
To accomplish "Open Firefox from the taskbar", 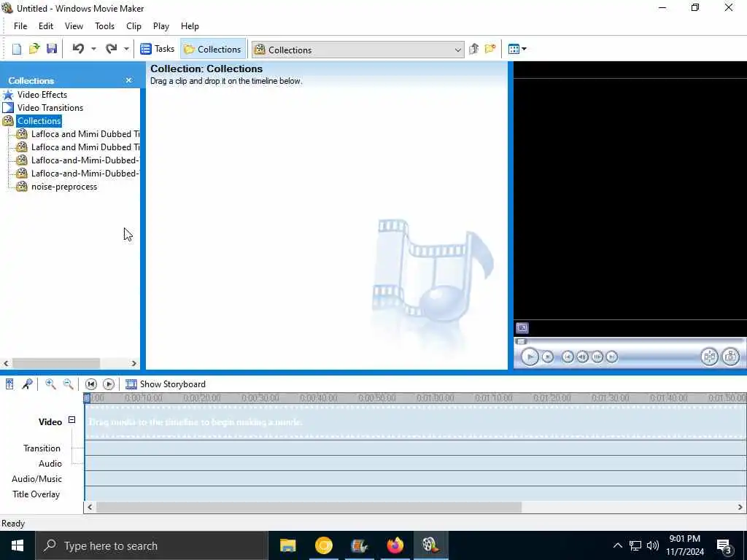I will click(x=395, y=545).
